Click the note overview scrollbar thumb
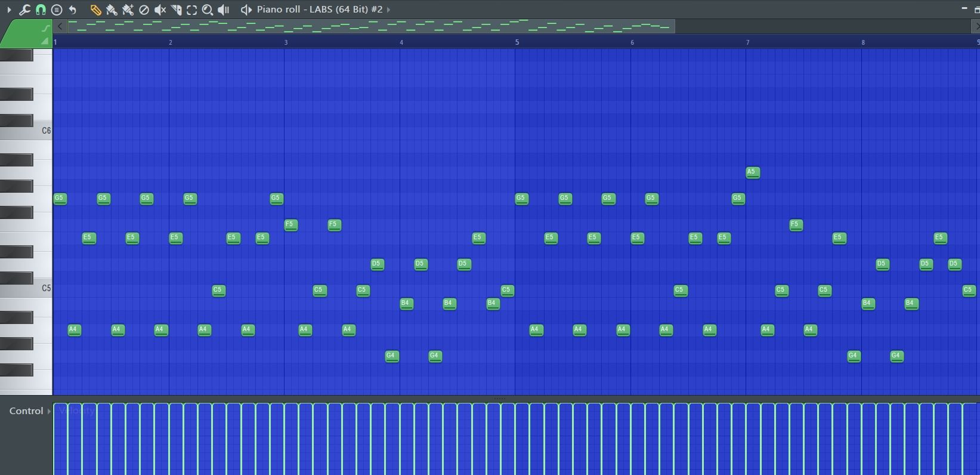The image size is (980, 475). point(370,26)
